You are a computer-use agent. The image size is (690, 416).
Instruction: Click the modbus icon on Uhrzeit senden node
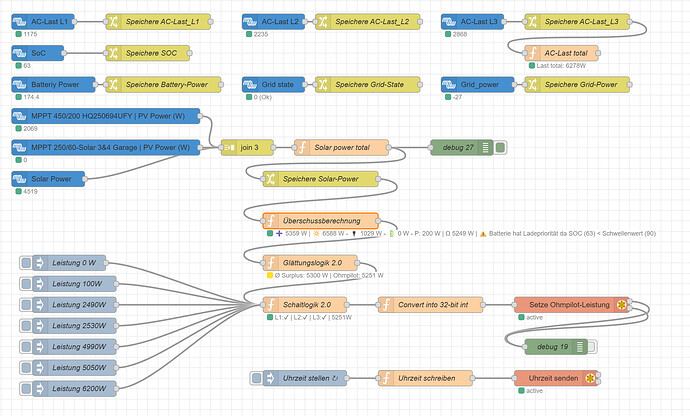tap(590, 378)
